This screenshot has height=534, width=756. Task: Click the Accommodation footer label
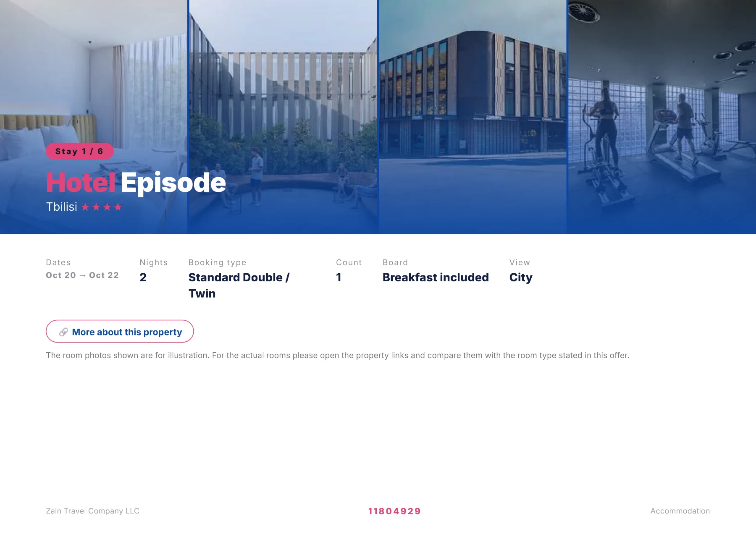680,511
